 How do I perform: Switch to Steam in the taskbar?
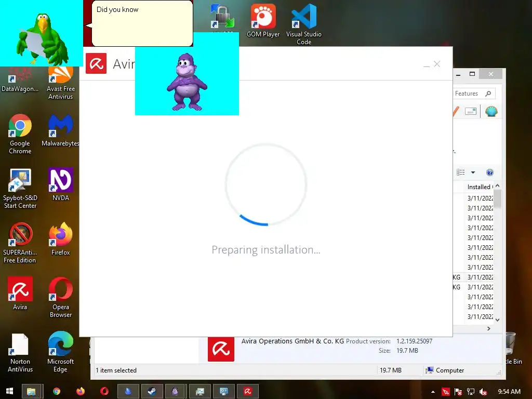[152, 391]
